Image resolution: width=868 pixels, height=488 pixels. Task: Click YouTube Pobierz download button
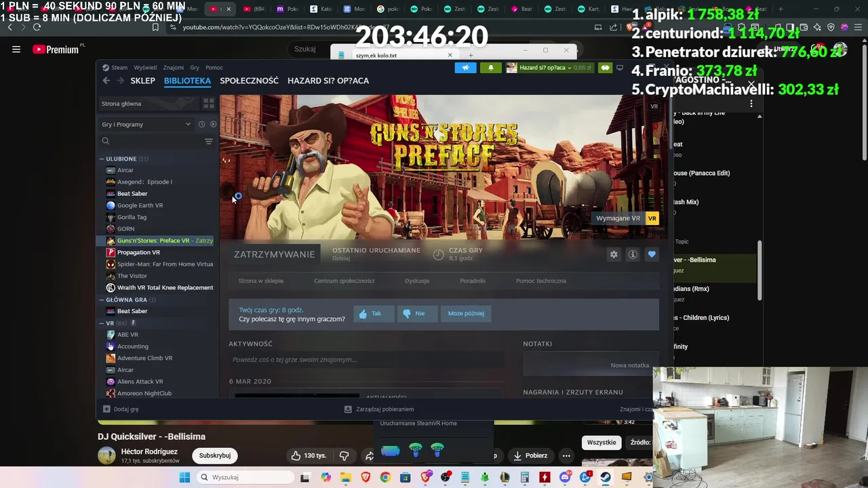(x=530, y=455)
